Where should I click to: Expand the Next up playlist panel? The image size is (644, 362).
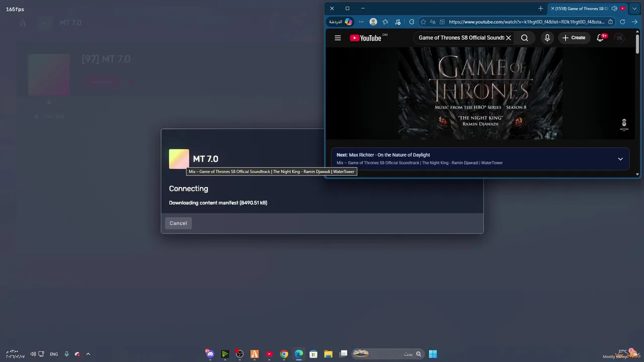tap(620, 159)
